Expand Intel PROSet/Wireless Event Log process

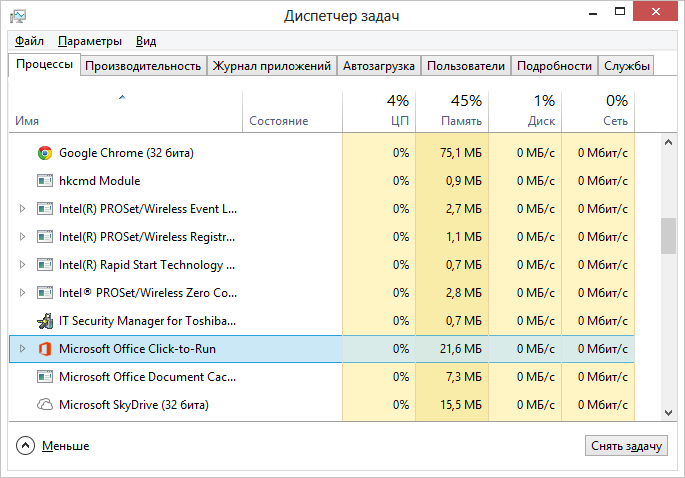22,209
